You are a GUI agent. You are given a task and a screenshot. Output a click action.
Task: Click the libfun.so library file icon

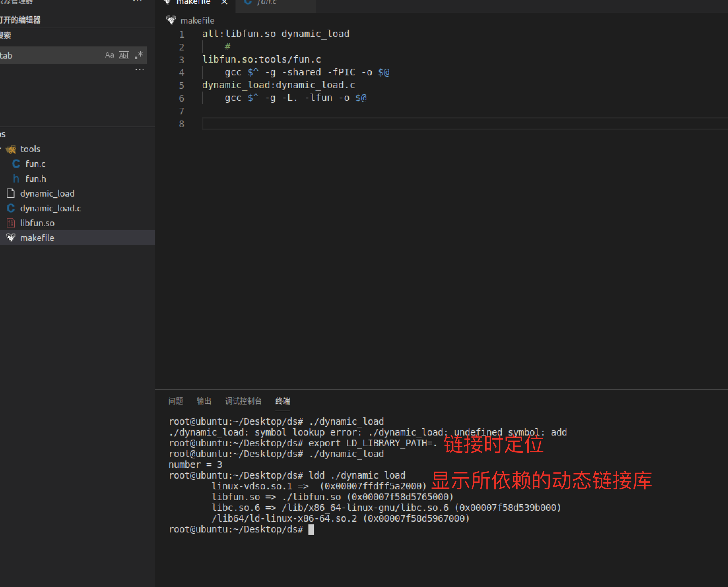click(x=11, y=223)
